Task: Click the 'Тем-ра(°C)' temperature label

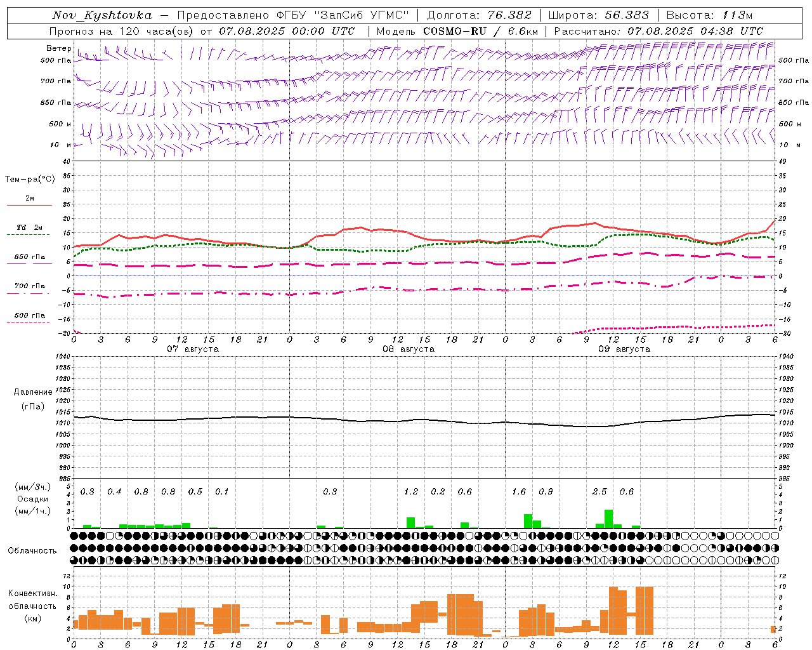Action: click(x=30, y=180)
